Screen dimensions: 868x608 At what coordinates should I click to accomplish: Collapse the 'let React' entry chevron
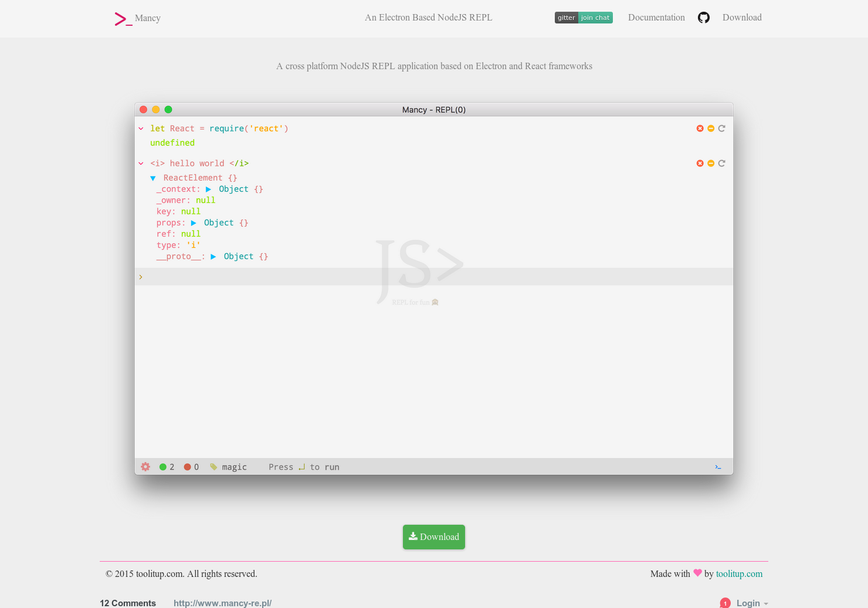click(x=141, y=128)
